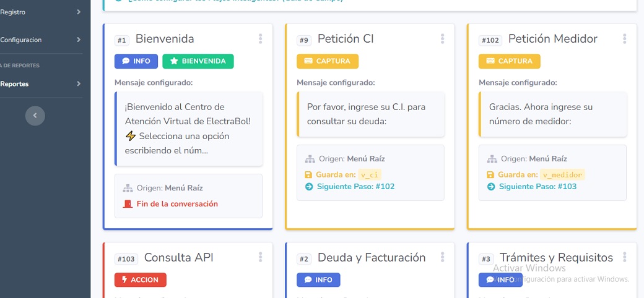Click arrow icon beside Siguiente Paso #102

tap(309, 187)
